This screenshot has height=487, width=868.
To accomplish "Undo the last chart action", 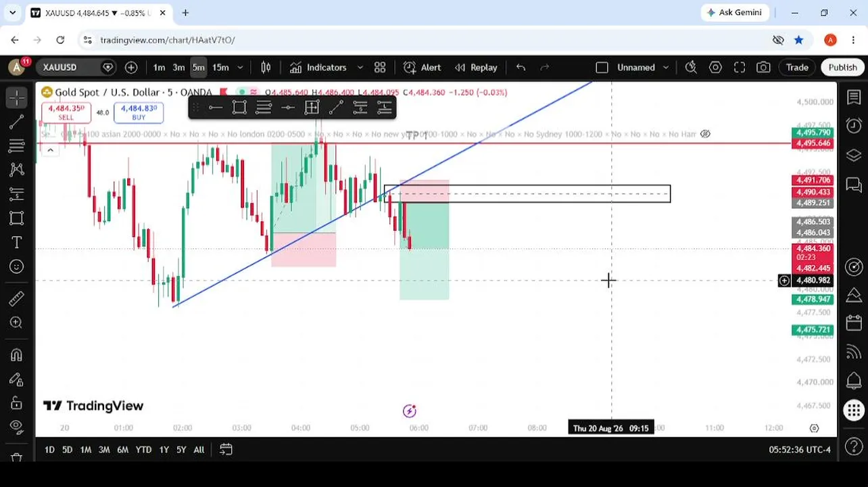I will (521, 67).
